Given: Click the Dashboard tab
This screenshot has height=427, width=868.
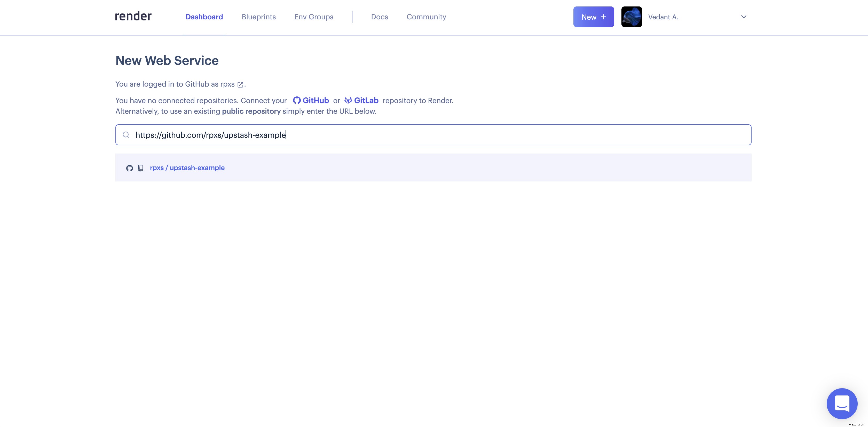Looking at the screenshot, I should pyautogui.click(x=204, y=17).
